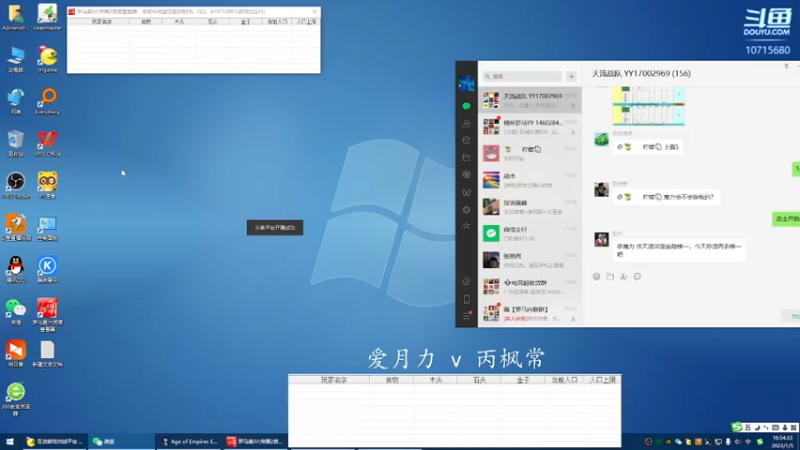Open the cleanmaster desktop shortcut
This screenshot has width=800, height=450.
[47, 17]
